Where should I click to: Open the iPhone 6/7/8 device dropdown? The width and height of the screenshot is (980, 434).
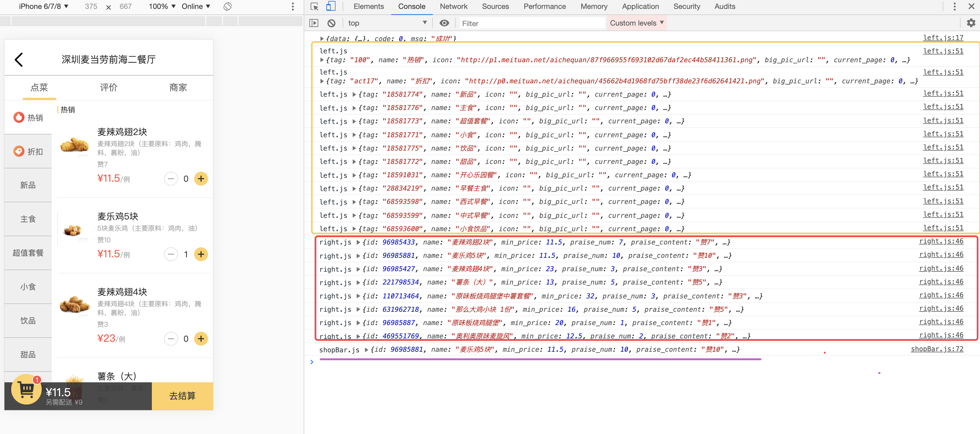click(x=43, y=6)
